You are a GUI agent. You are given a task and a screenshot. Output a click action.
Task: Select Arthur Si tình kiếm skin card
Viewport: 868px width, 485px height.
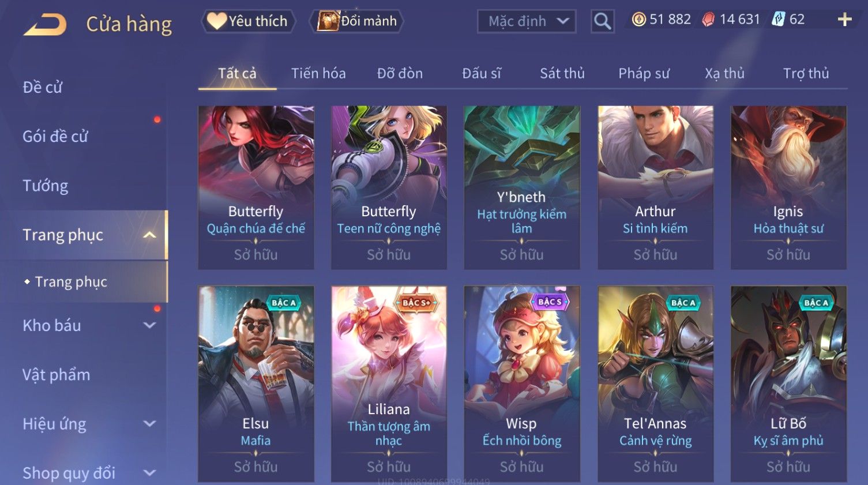point(655,187)
